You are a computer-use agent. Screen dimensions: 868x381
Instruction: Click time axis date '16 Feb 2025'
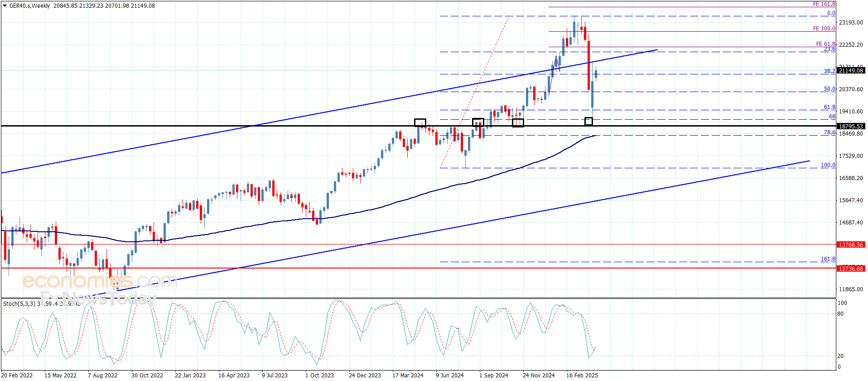point(582,375)
